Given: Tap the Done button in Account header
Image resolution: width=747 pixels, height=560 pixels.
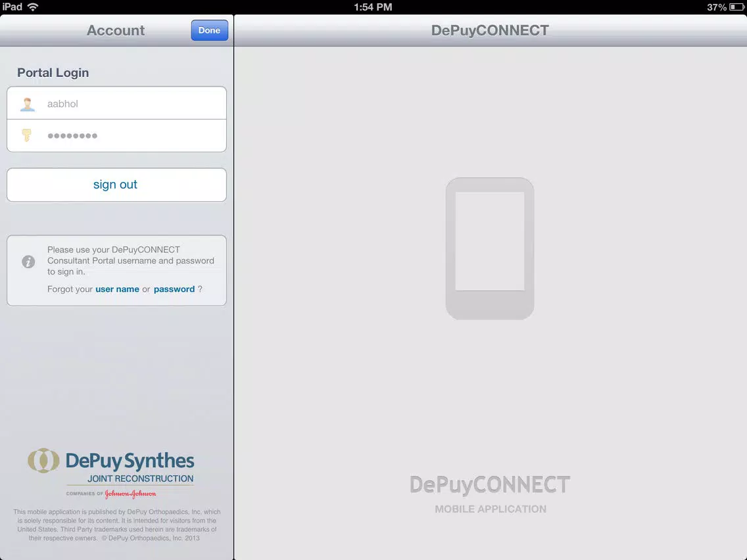Looking at the screenshot, I should coord(209,30).
